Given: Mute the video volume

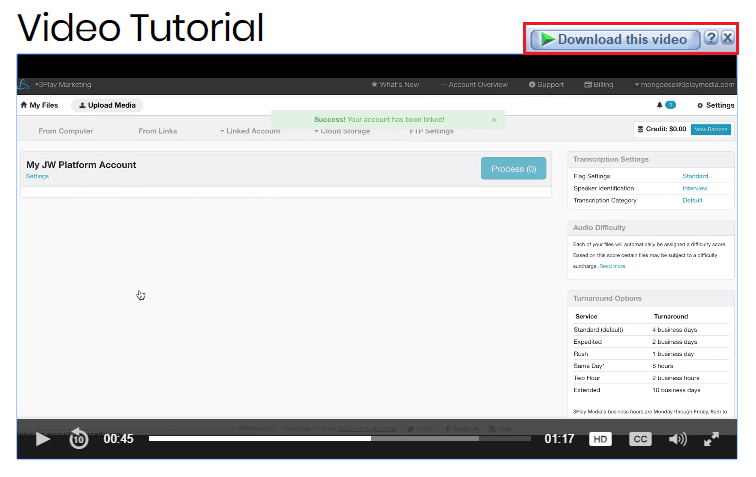Looking at the screenshot, I should pos(678,439).
